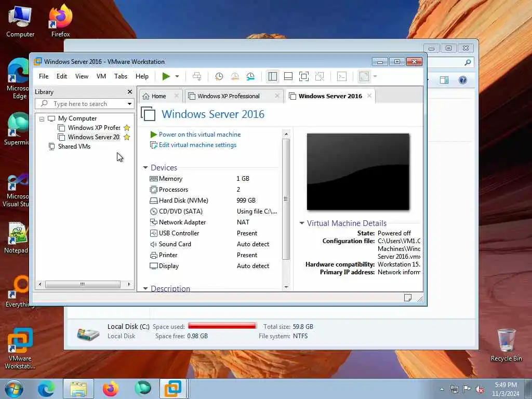Collapse the Virtual Machine Details section
The width and height of the screenshot is (532, 399).
click(x=302, y=223)
